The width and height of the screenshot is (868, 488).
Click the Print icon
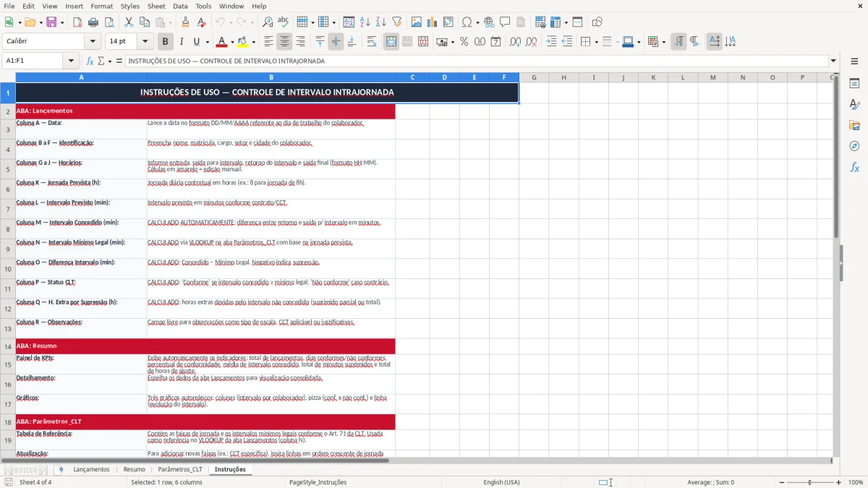pos(93,22)
